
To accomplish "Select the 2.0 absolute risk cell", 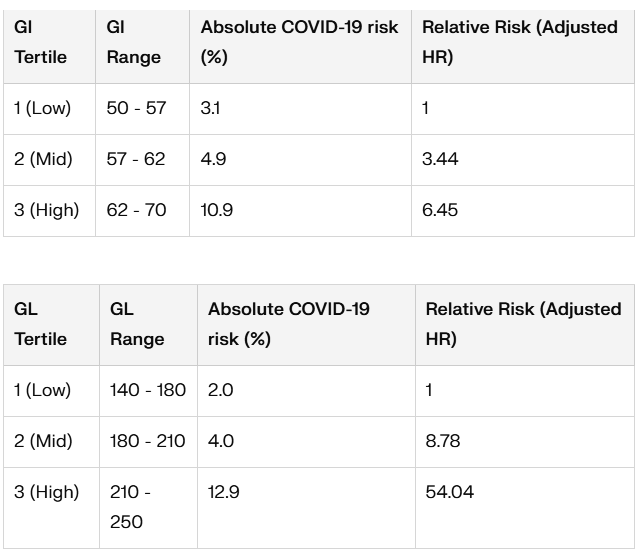I will (220, 390).
